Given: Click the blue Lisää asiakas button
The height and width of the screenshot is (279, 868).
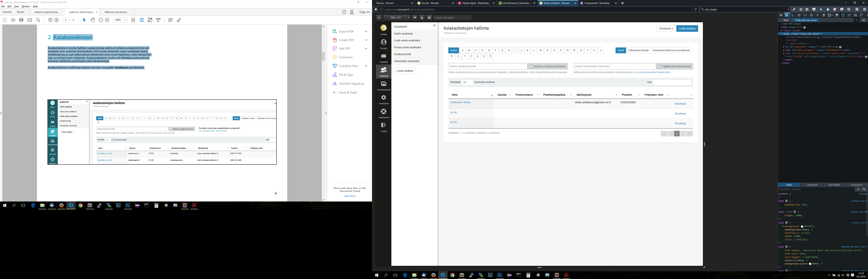Looking at the screenshot, I should pyautogui.click(x=687, y=29).
